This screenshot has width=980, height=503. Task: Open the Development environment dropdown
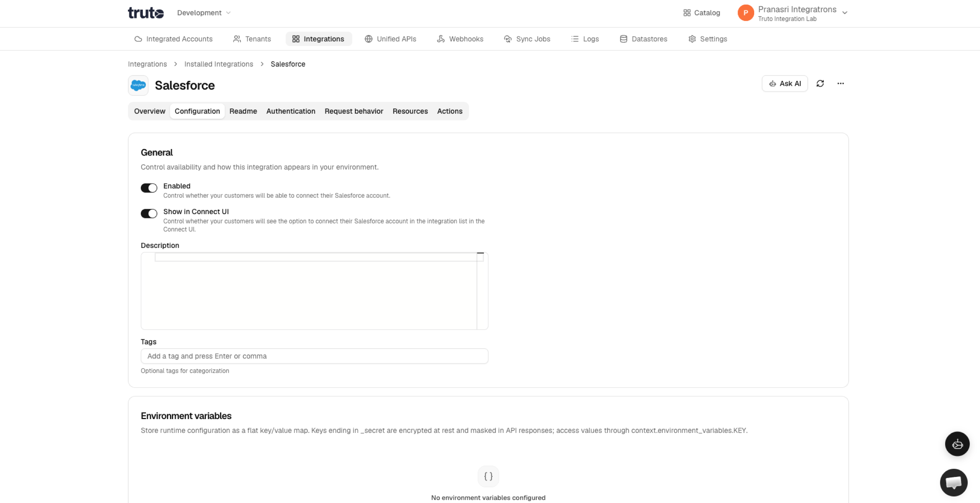pos(204,13)
